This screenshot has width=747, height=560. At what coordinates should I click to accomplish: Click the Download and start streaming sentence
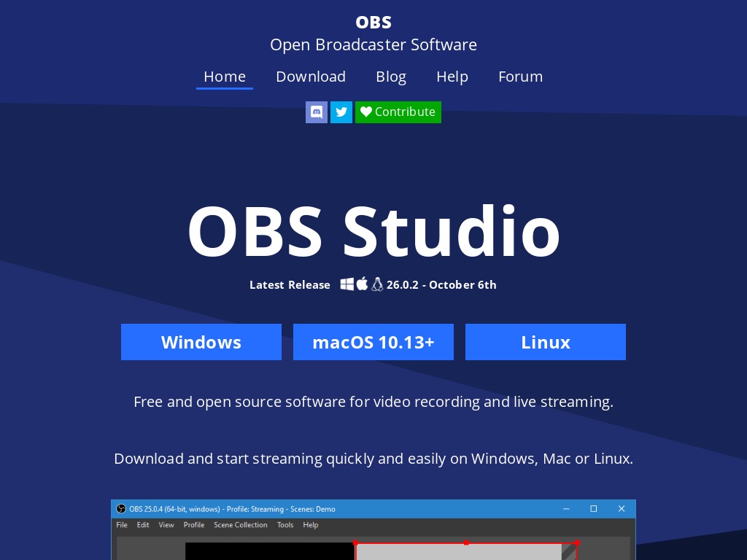tap(373, 459)
